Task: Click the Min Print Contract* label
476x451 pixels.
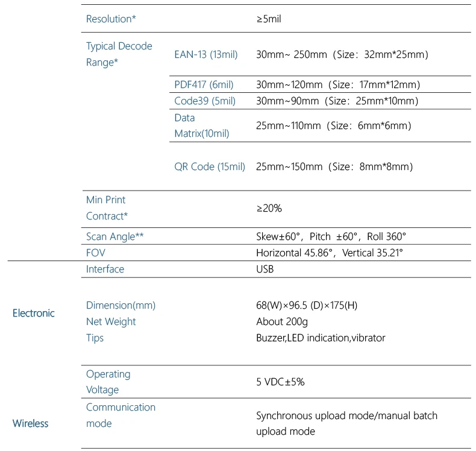Action: [x=107, y=207]
